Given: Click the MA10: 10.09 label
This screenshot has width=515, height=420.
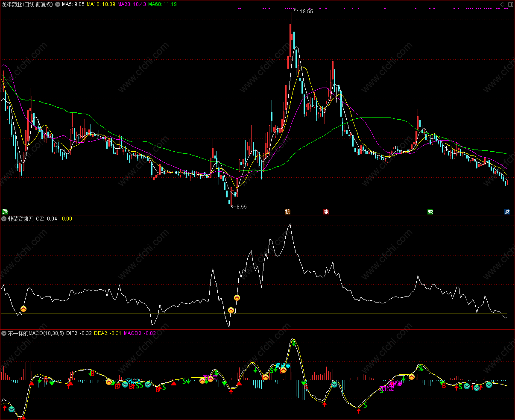Looking at the screenshot, I should click(101, 4).
